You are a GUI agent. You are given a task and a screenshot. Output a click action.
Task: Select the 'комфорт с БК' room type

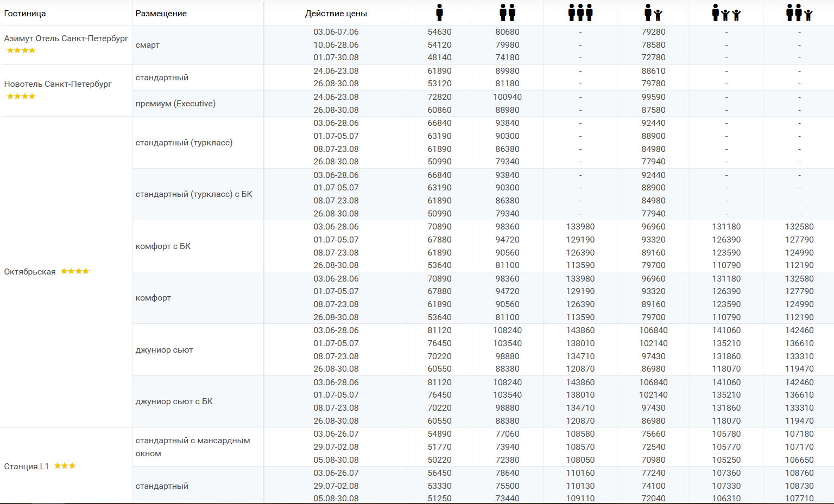pos(163,246)
